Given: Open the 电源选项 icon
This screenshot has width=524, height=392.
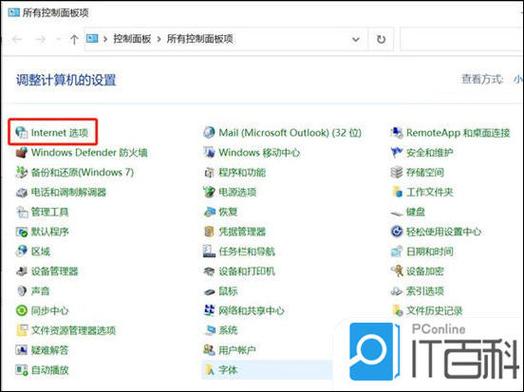Looking at the screenshot, I should [209, 192].
